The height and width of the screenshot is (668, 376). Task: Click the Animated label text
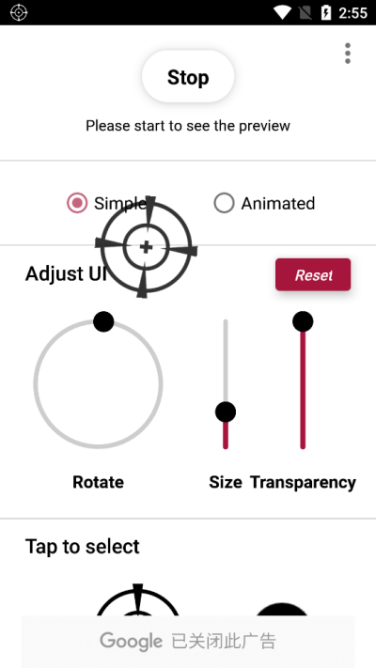coord(278,204)
